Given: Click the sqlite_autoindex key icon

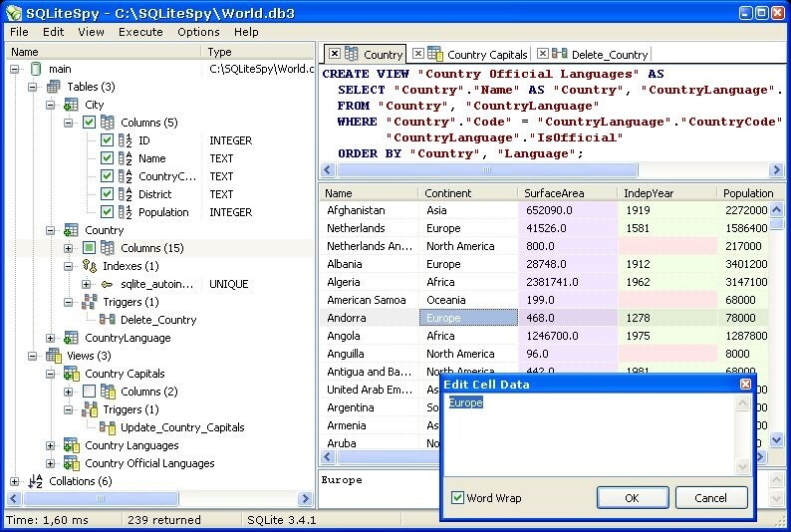Looking at the screenshot, I should (107, 284).
